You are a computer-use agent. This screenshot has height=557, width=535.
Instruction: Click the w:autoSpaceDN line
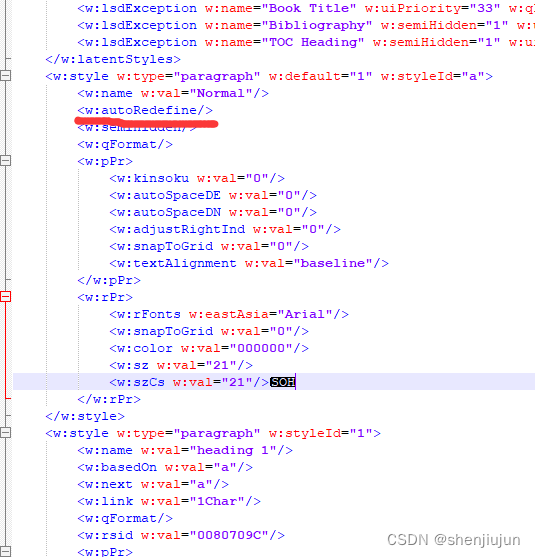(213, 212)
